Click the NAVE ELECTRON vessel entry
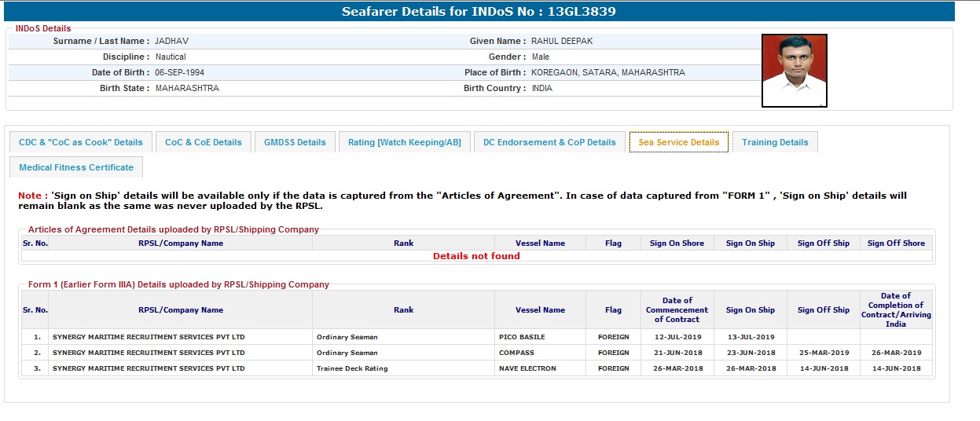 (527, 368)
